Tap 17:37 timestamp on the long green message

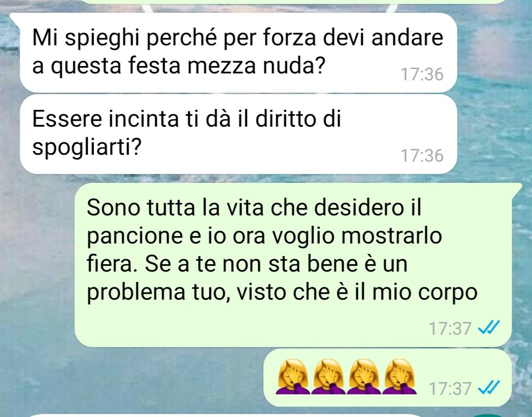coord(450,328)
